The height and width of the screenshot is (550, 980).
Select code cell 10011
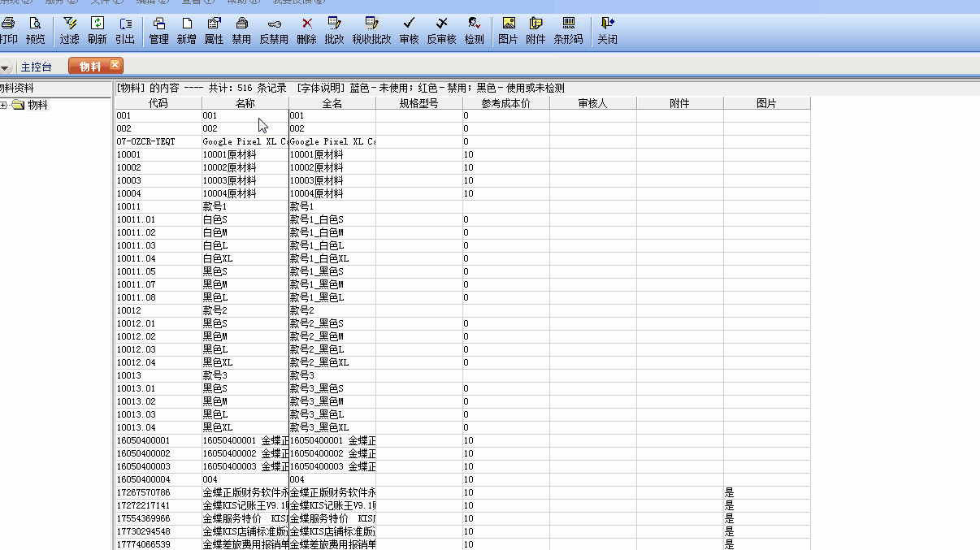(x=158, y=206)
